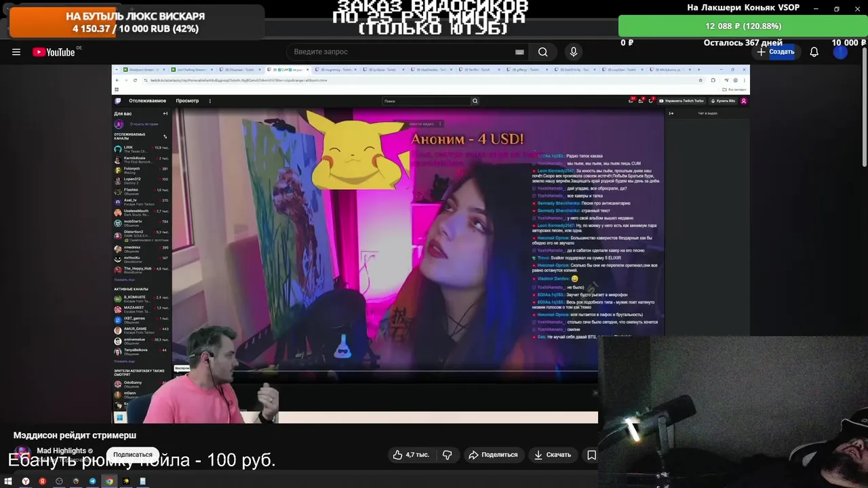
Task: Open the iXBT_games active channel
Action: click(141, 319)
